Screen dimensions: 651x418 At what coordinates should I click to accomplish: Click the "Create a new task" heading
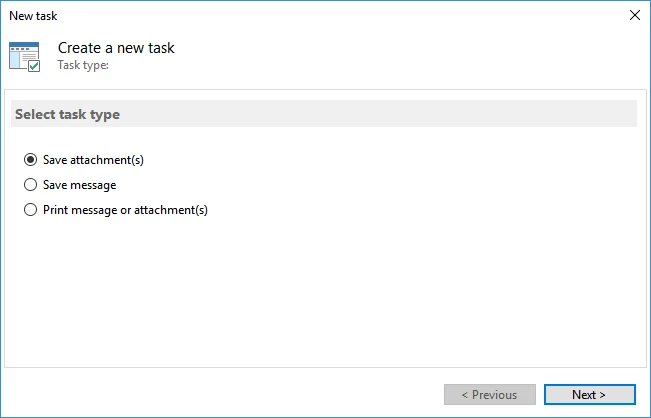[116, 48]
